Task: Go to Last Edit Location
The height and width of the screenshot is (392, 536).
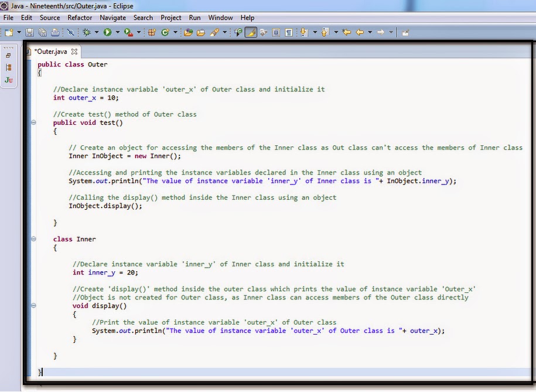Action: 347,32
